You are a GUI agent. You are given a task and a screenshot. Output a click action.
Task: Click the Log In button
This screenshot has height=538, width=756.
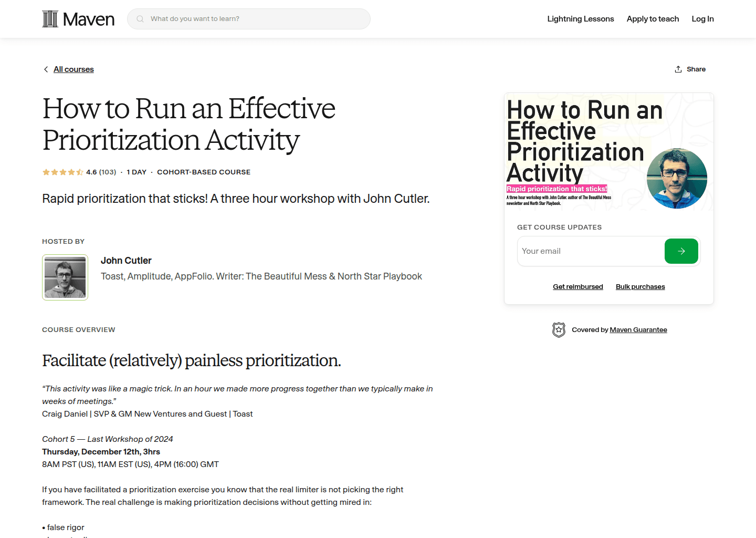[x=702, y=19]
